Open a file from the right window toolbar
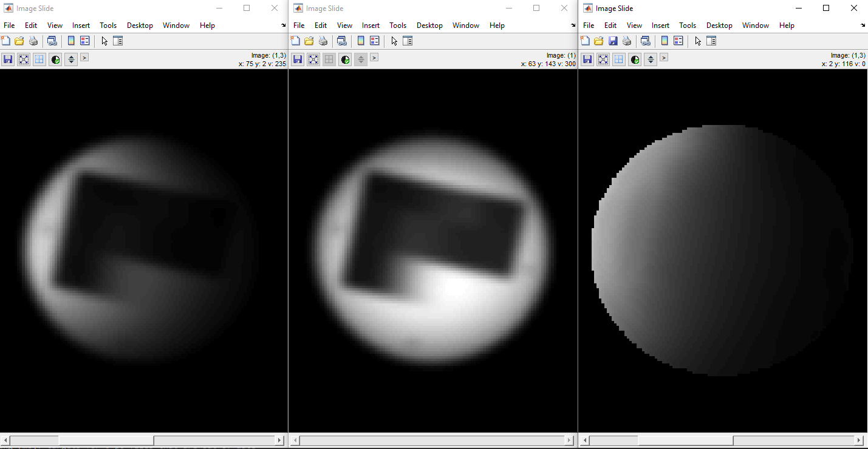The image size is (868, 449). [598, 41]
